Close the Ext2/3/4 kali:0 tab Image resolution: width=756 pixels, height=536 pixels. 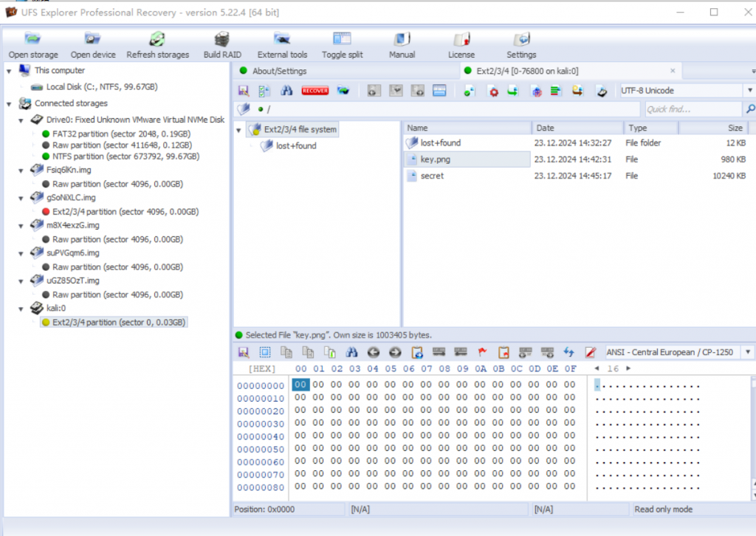673,71
